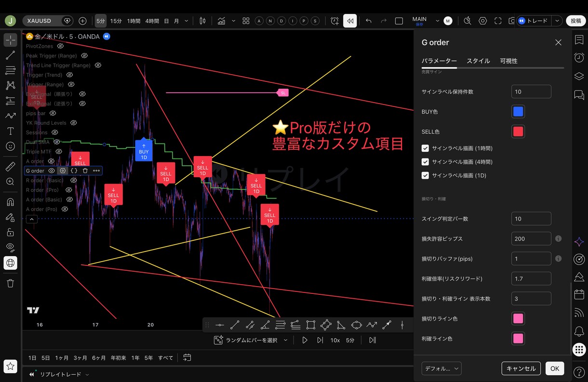Edit the 損失許容ピップス input field

pyautogui.click(x=531, y=238)
